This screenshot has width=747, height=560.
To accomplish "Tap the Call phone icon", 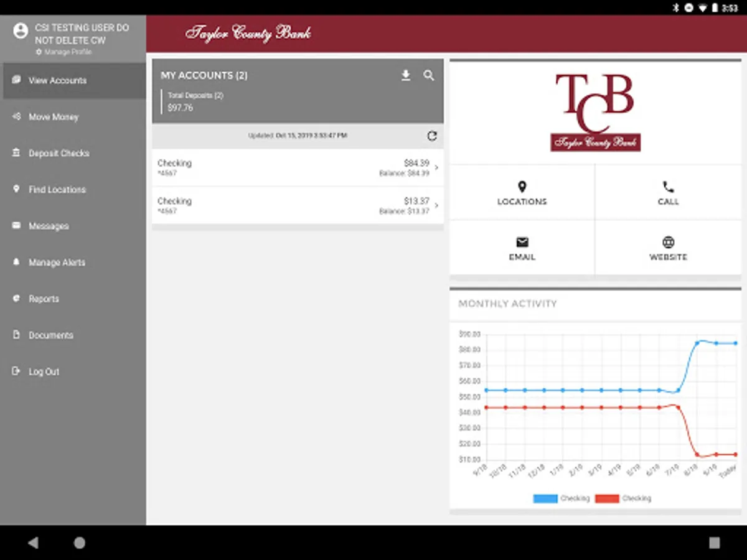I will [x=669, y=187].
